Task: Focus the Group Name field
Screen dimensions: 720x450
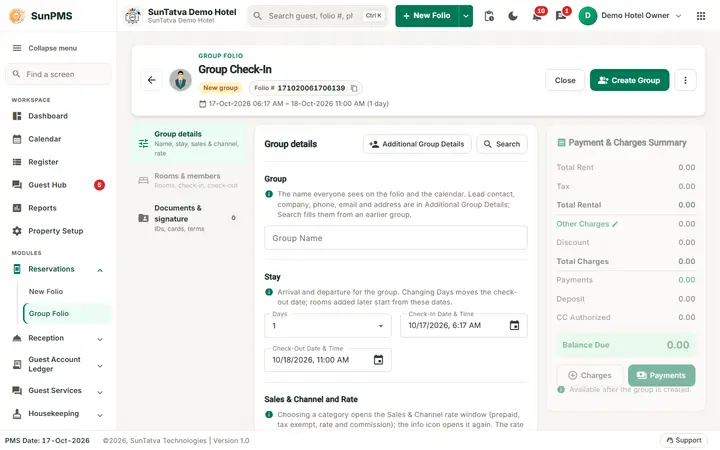Action: coord(396,238)
